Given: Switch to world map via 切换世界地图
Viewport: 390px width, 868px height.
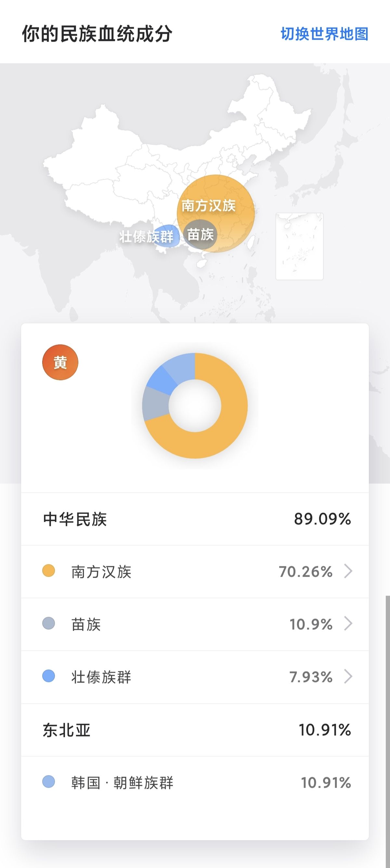Looking at the screenshot, I should click(324, 34).
